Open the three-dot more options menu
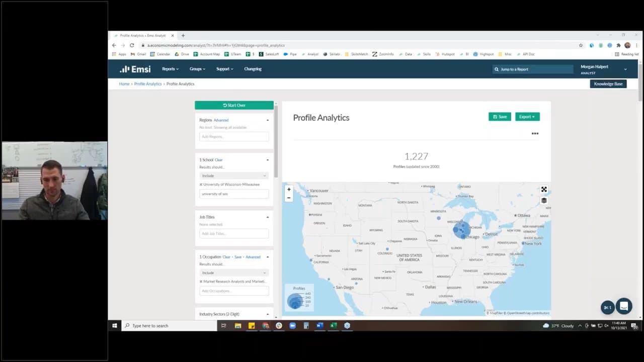644x362 pixels. click(x=535, y=134)
